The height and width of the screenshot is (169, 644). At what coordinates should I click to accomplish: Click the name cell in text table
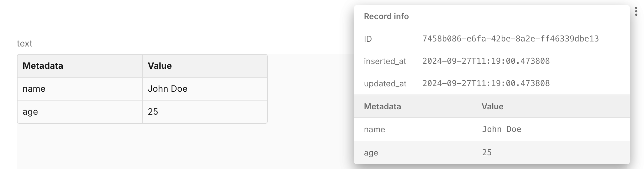pos(80,89)
